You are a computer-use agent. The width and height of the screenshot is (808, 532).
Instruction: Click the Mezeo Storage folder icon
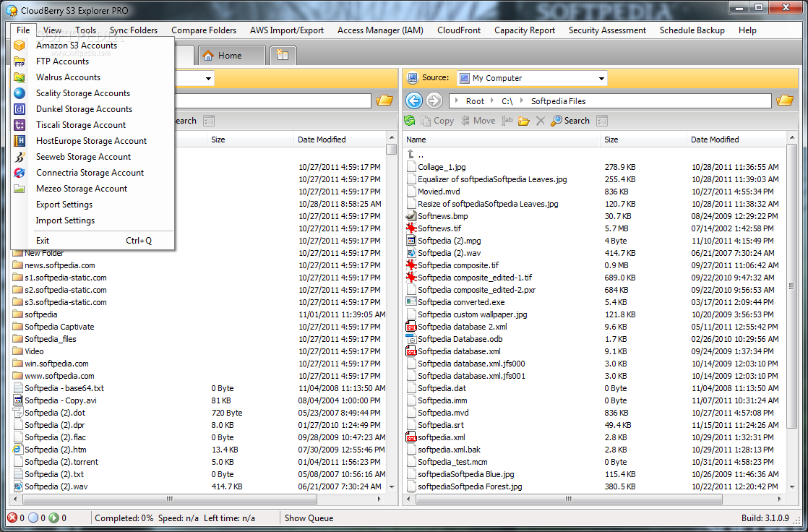pyautogui.click(x=19, y=189)
